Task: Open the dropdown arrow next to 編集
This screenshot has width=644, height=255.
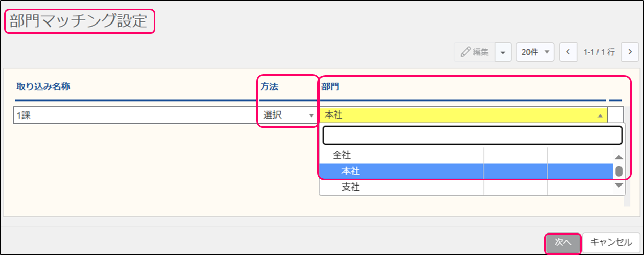Action: pos(503,52)
